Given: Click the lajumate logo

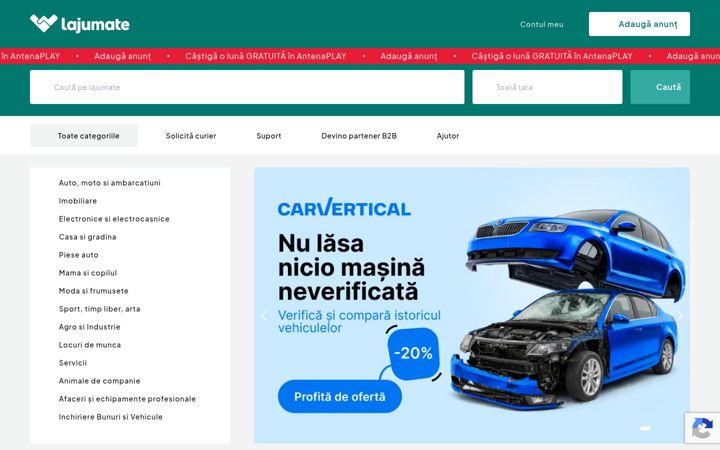Looking at the screenshot, I should [x=79, y=23].
